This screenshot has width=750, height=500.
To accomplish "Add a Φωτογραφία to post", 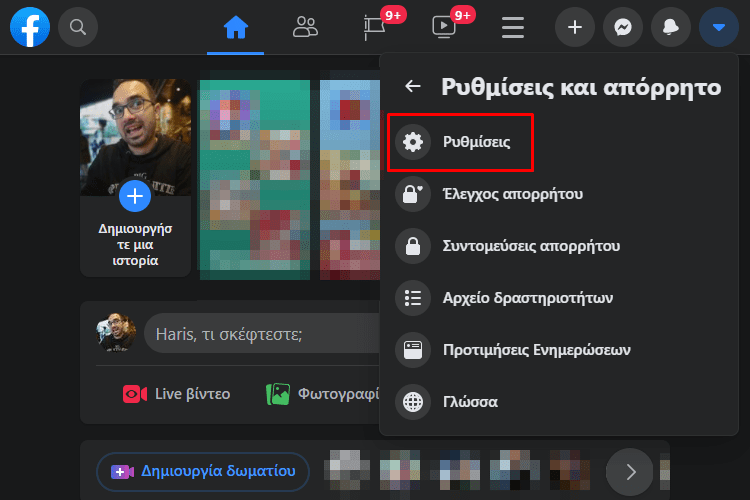I will (323, 394).
